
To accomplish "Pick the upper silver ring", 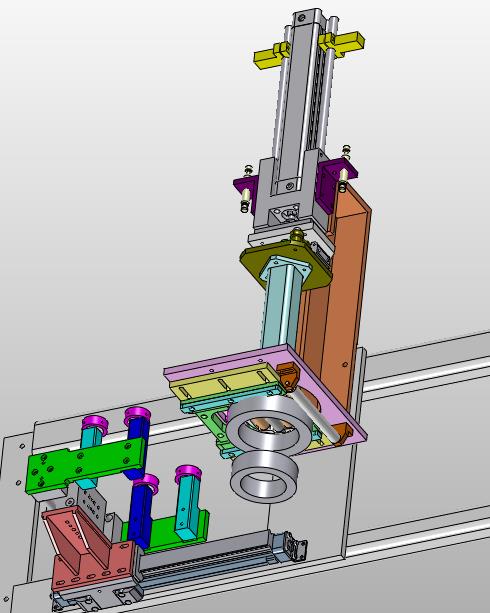I will [269, 424].
